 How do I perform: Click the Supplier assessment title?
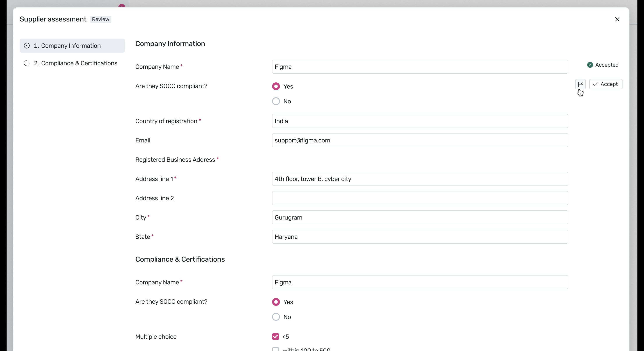click(x=53, y=19)
